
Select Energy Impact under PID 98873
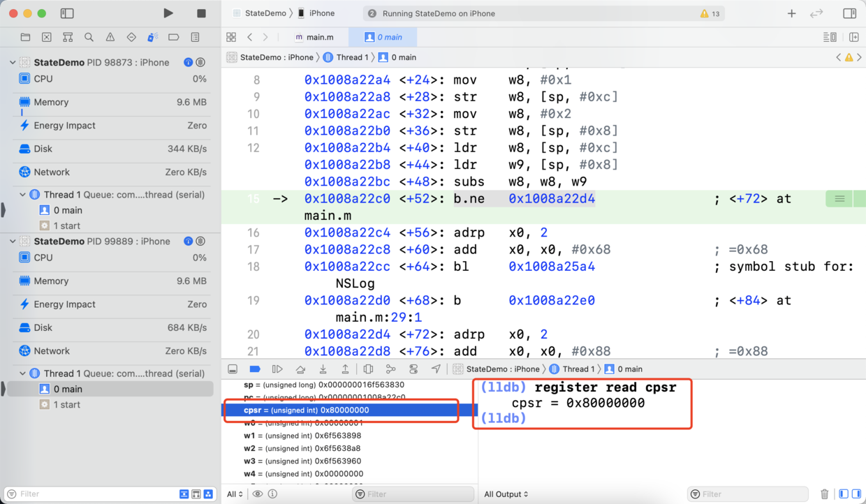[112, 126]
